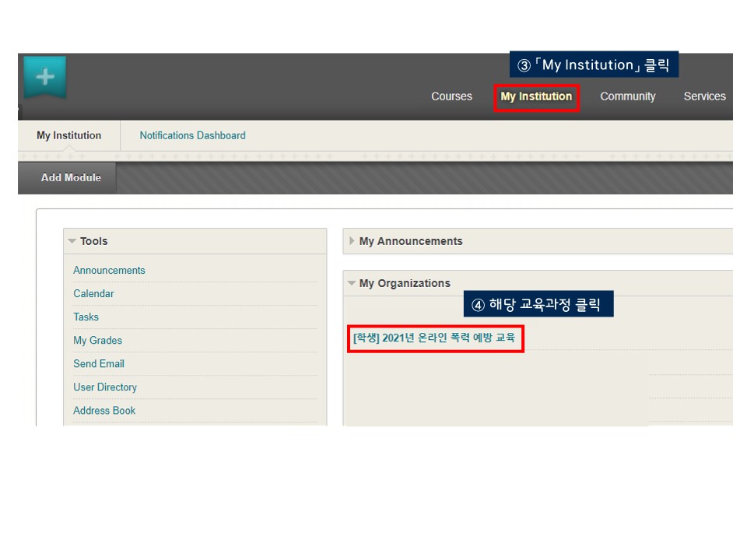
Task: Open the Calendar tool link
Action: (x=93, y=294)
